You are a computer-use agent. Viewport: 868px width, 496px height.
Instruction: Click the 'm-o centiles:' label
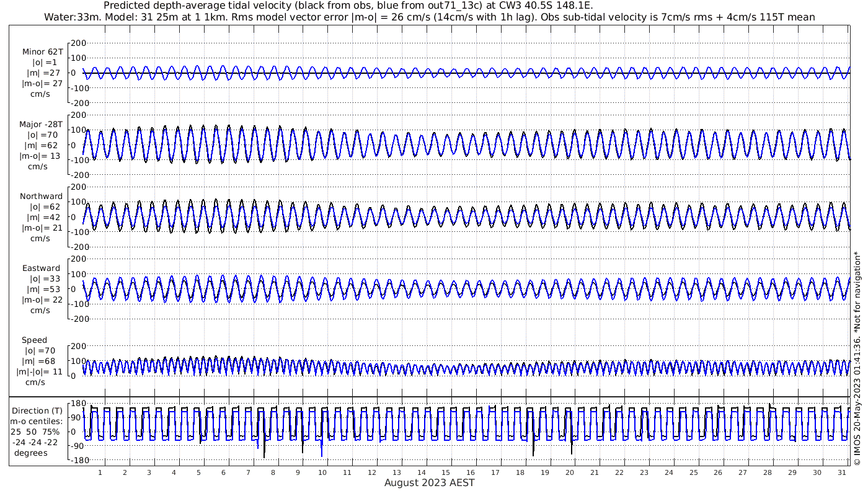[35, 421]
